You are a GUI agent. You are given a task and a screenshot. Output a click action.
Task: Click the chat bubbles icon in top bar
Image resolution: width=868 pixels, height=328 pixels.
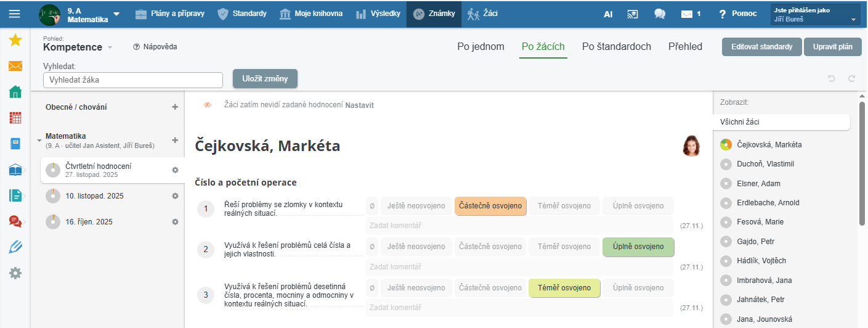coord(660,14)
